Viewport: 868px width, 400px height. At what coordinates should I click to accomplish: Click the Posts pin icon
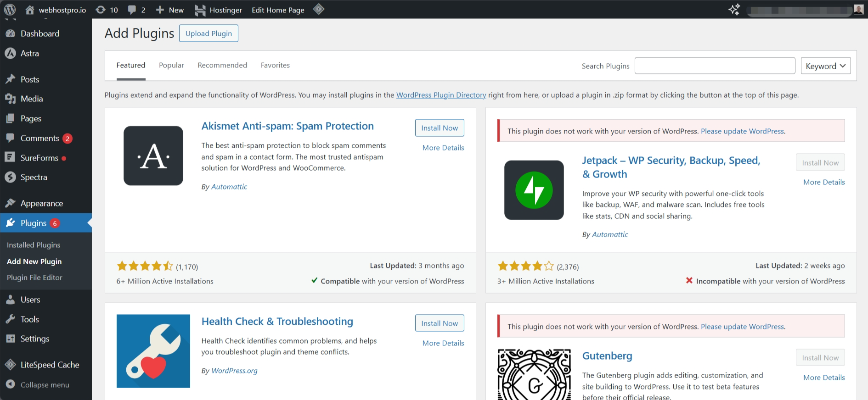tap(10, 79)
